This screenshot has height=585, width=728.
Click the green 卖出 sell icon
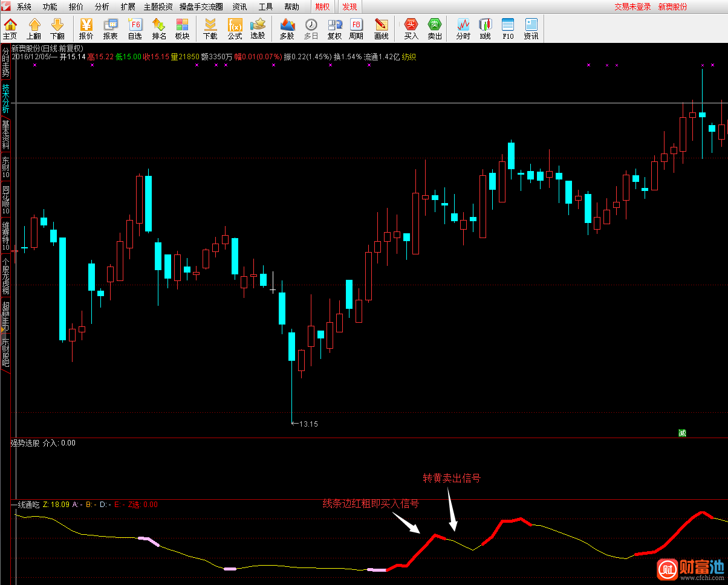coord(434,28)
